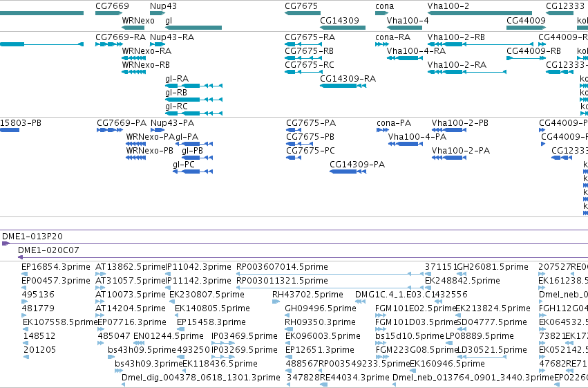The height and width of the screenshot is (388, 588).
Task: Select the EK160946.5prime EST
Action: click(x=414, y=371)
